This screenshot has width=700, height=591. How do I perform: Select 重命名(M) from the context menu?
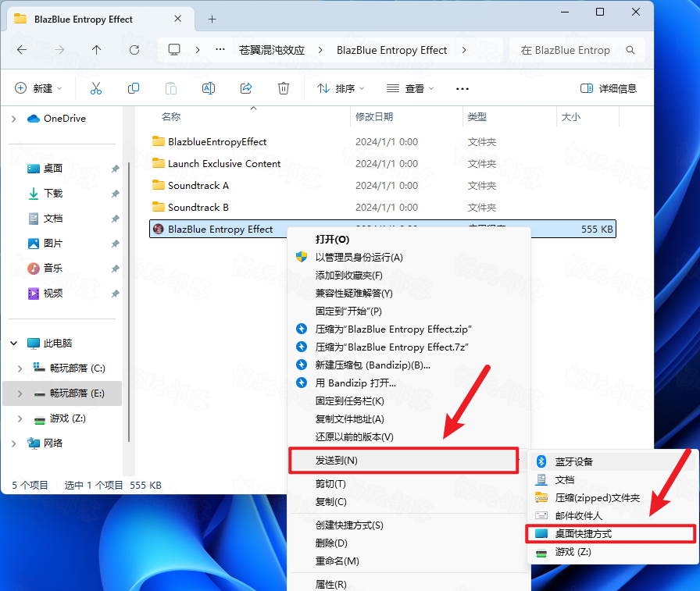pos(337,561)
